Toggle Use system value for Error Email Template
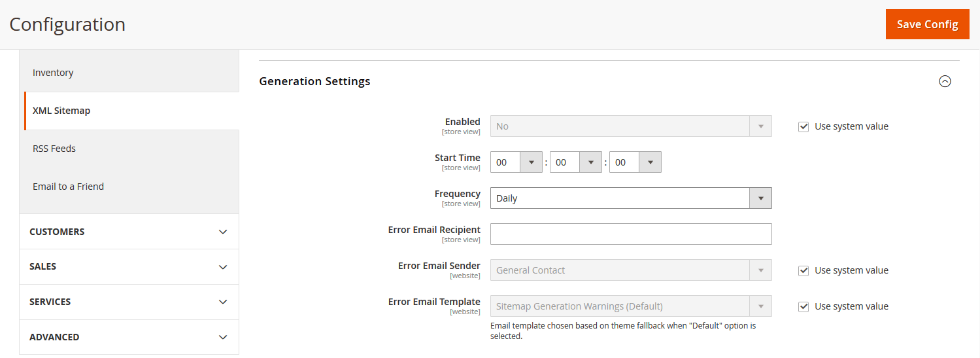 point(803,306)
